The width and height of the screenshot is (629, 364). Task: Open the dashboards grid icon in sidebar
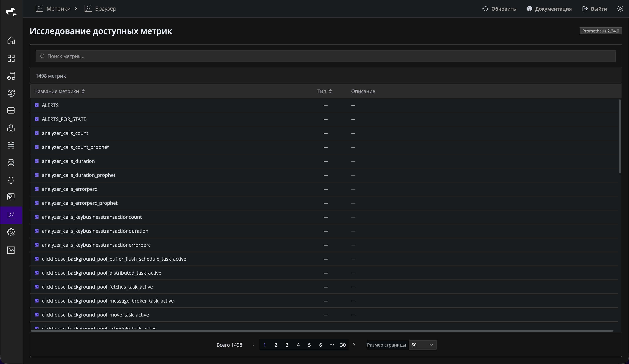11,58
